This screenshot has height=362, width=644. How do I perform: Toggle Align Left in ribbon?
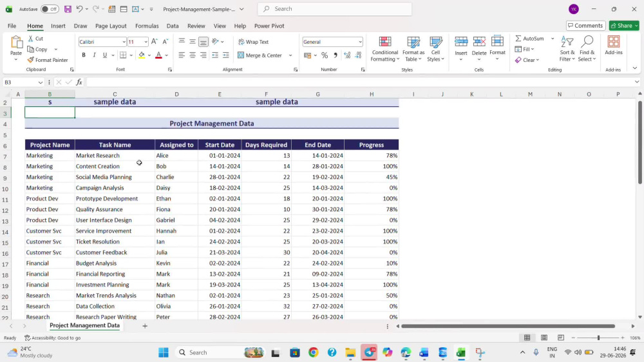pyautogui.click(x=181, y=55)
